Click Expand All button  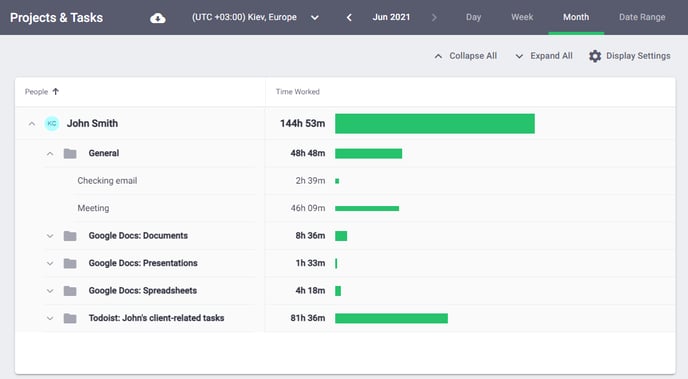[544, 56]
